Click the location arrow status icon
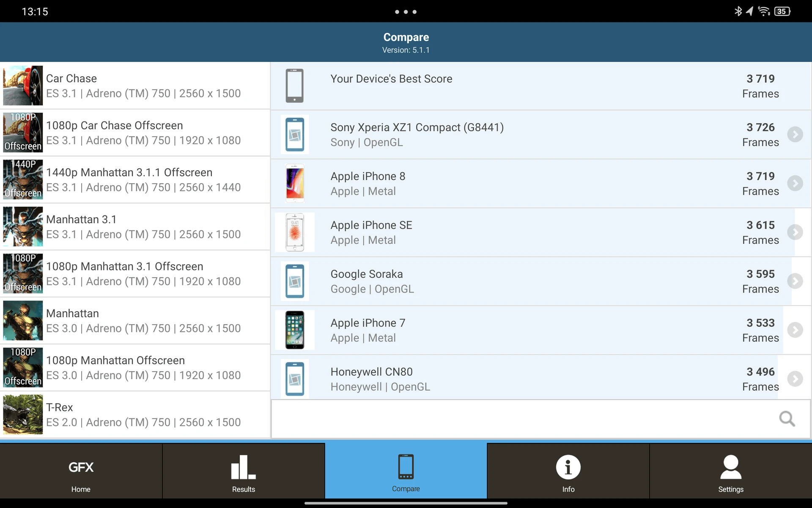This screenshot has width=812, height=508. pos(749,11)
